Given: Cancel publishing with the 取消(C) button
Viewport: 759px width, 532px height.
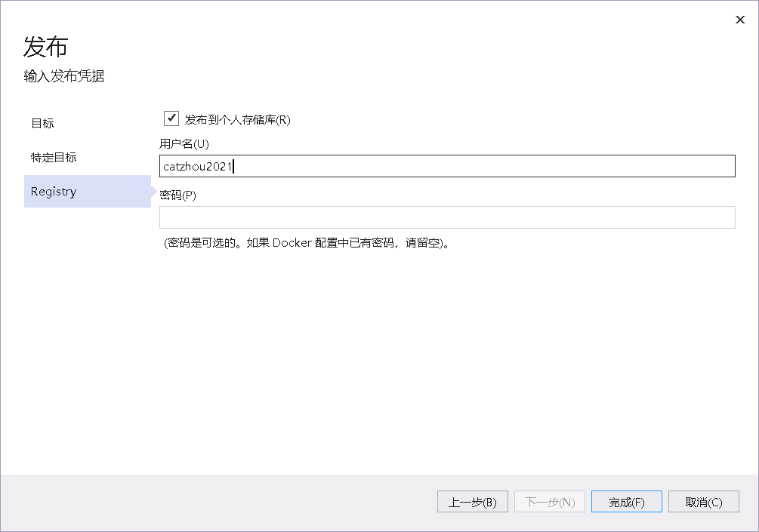Looking at the screenshot, I should pyautogui.click(x=703, y=502).
